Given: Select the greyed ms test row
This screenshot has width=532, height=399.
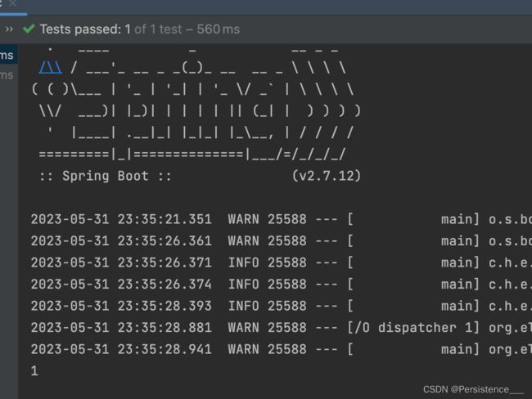Looking at the screenshot, I should coord(7,75).
